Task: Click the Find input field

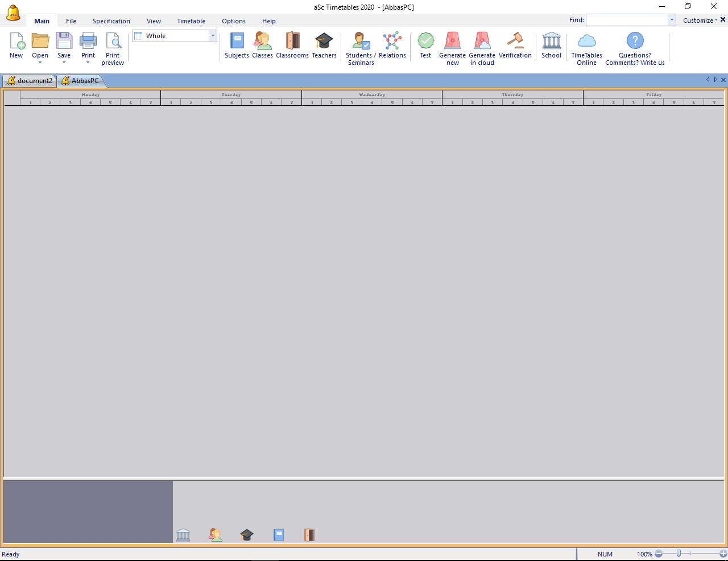Action: tap(627, 20)
